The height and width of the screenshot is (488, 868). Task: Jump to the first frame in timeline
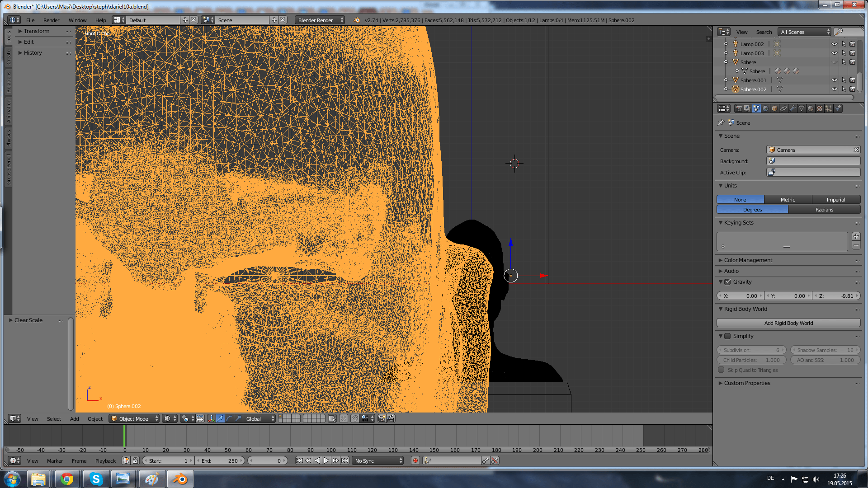click(299, 460)
